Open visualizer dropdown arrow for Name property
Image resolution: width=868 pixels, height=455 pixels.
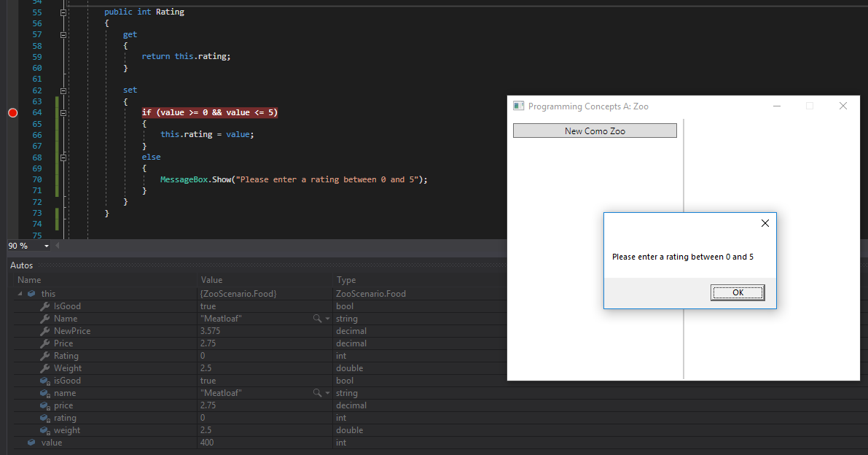[327, 319]
